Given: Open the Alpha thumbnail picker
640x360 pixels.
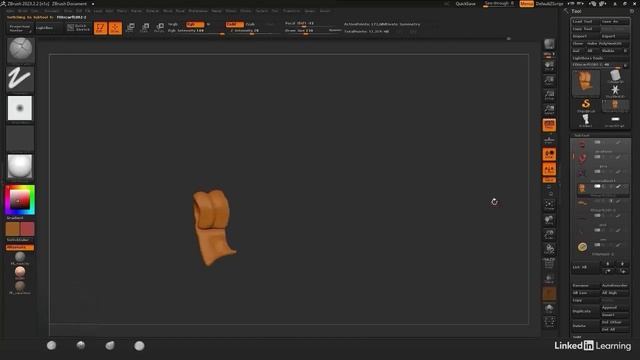Looking at the screenshot, I should point(20,108).
